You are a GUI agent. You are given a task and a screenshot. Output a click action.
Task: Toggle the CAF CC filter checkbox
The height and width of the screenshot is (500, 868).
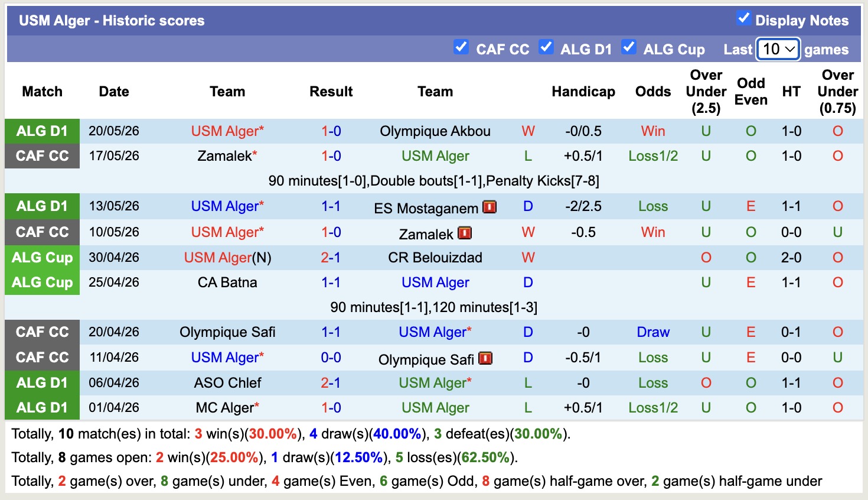point(461,47)
